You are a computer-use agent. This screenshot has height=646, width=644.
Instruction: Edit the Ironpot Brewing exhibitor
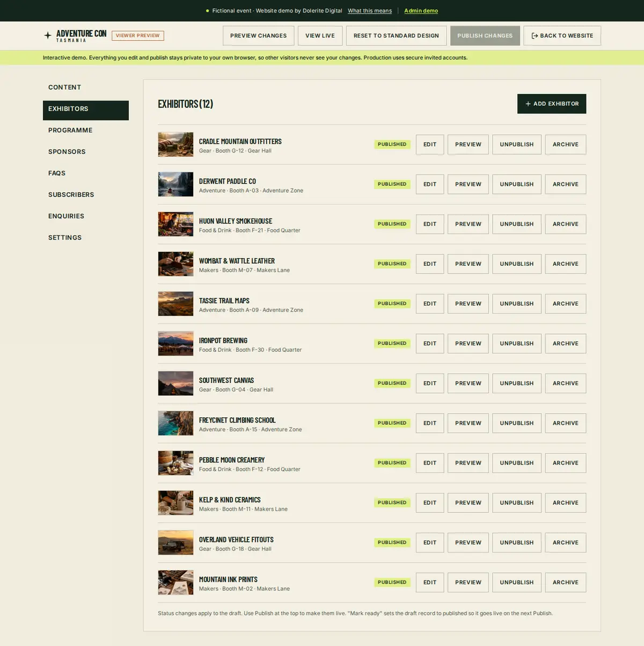(430, 344)
